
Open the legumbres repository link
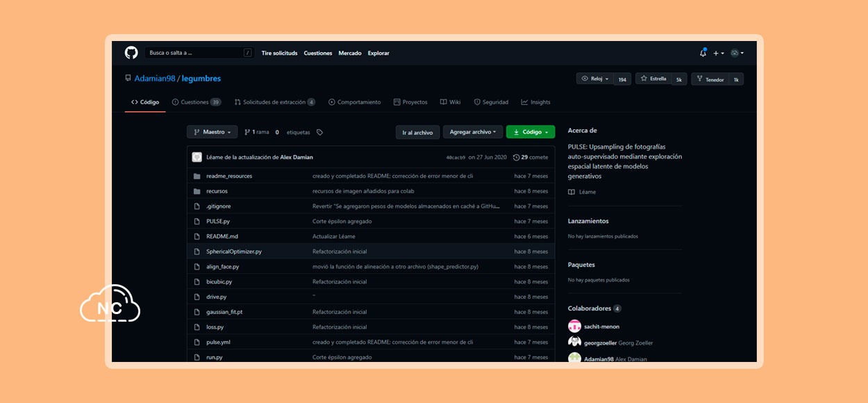pos(201,79)
